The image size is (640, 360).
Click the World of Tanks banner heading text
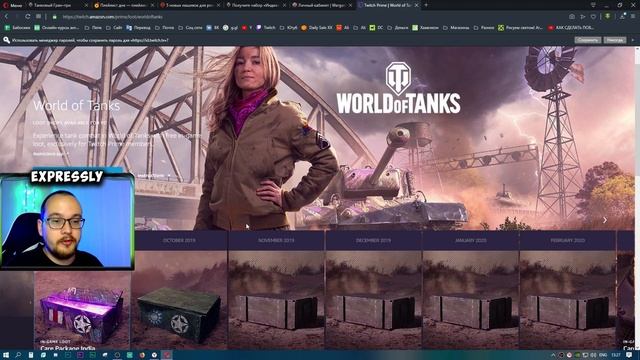click(77, 106)
